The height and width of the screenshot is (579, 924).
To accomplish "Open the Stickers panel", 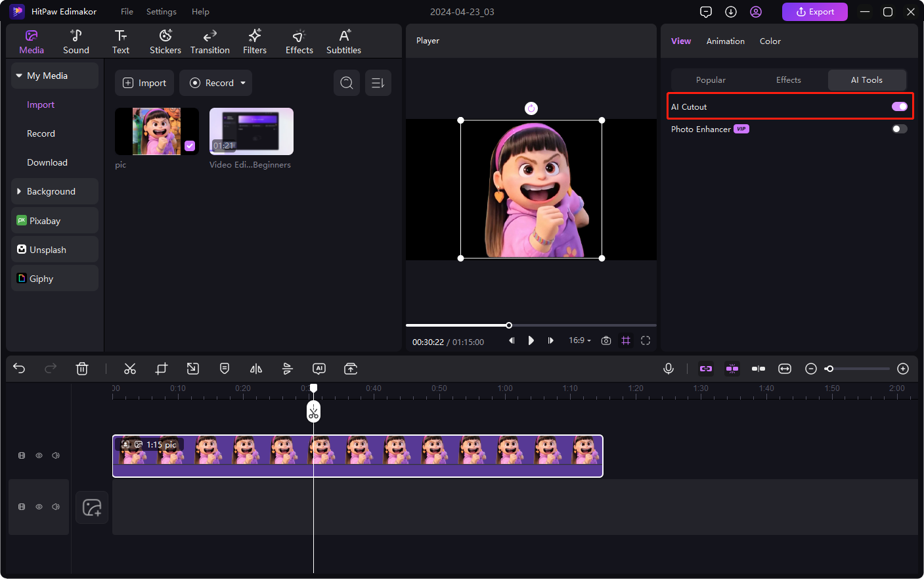I will [165, 41].
